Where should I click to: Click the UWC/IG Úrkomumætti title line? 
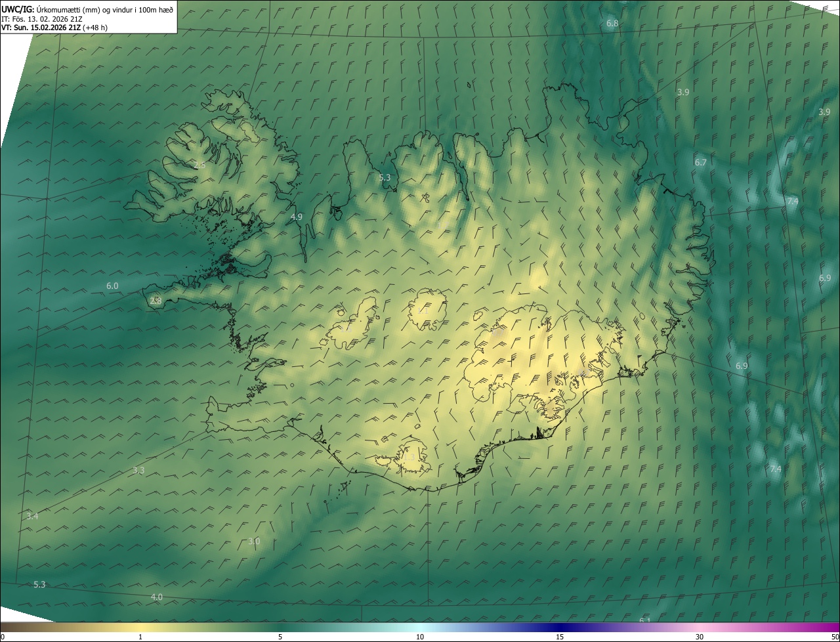[87, 9]
